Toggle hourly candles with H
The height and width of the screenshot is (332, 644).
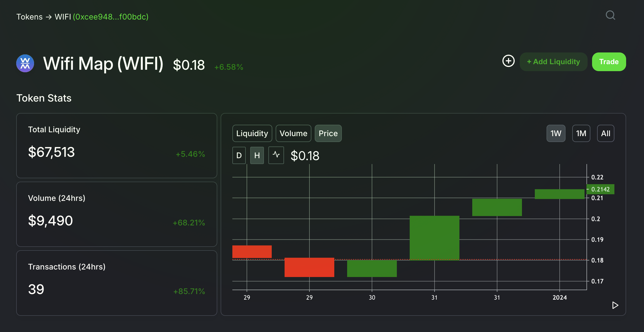pyautogui.click(x=257, y=155)
